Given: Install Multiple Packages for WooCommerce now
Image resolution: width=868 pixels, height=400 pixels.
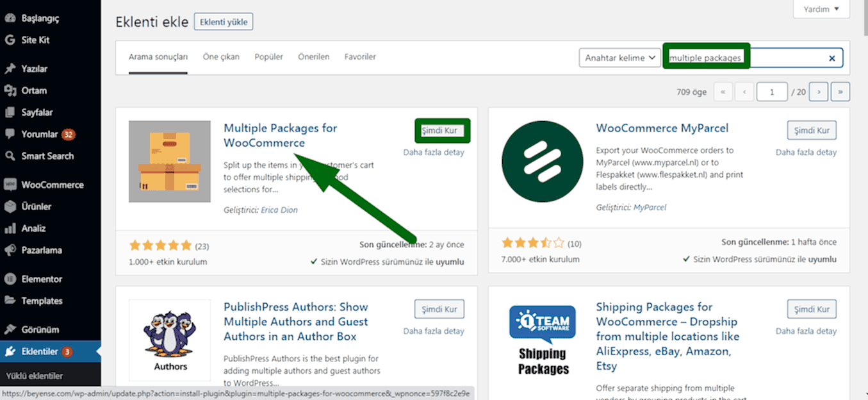Looking at the screenshot, I should 439,130.
